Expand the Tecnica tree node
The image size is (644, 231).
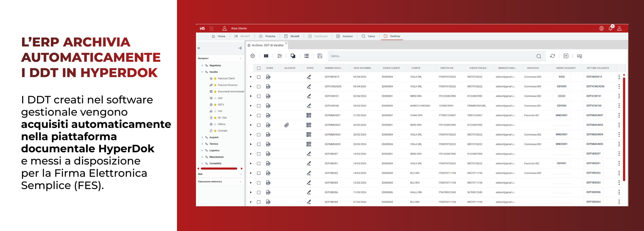pyautogui.click(x=202, y=144)
